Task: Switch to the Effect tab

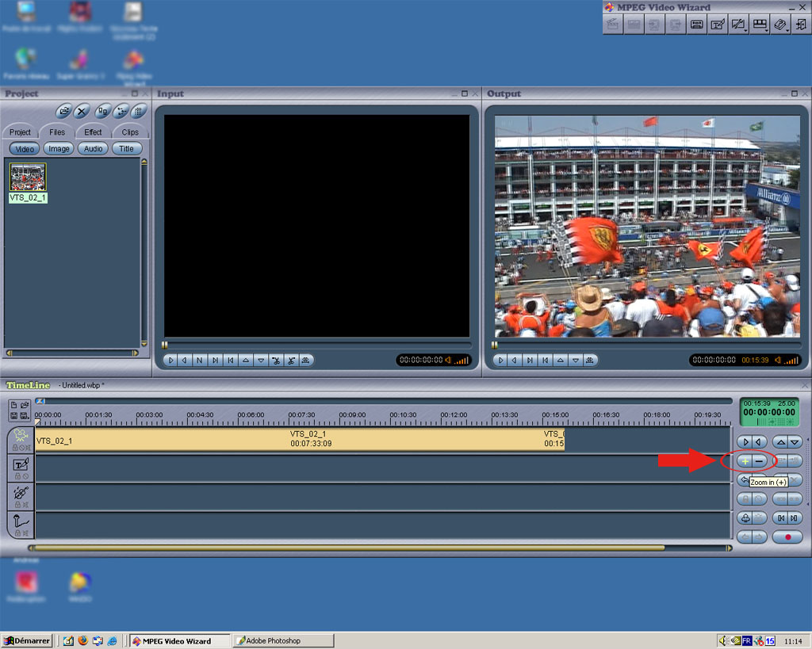Action: (93, 132)
